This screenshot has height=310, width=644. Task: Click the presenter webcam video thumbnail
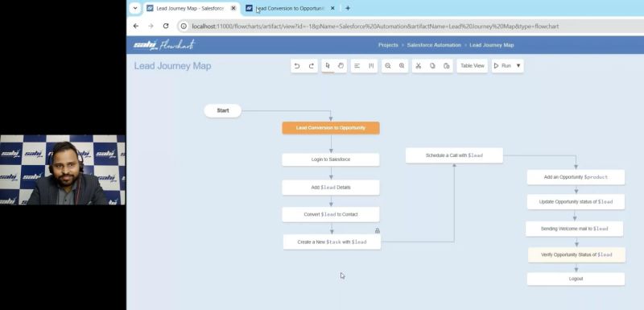(63, 170)
